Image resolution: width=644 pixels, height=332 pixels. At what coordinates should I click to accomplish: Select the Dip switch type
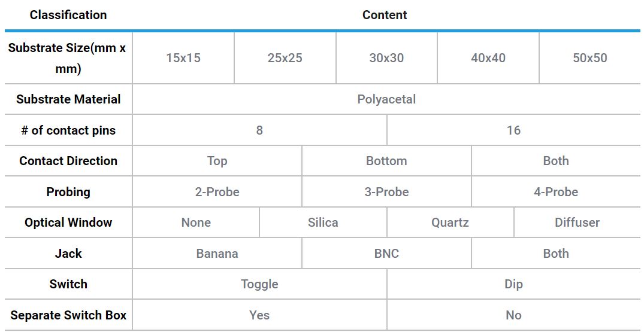pos(514,284)
